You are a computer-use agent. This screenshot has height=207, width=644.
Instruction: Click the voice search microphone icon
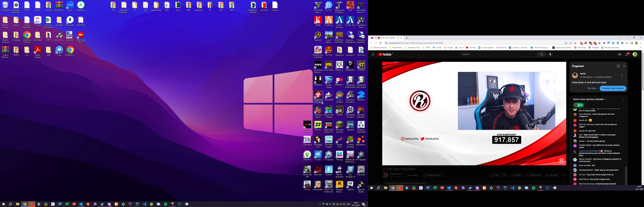(550, 54)
